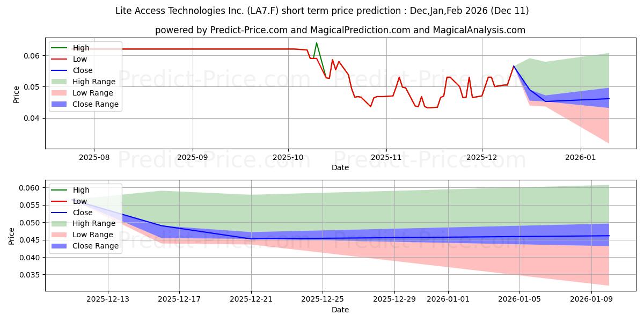Click the Close Range blue swatch in bottom legend

pyautogui.click(x=60, y=246)
